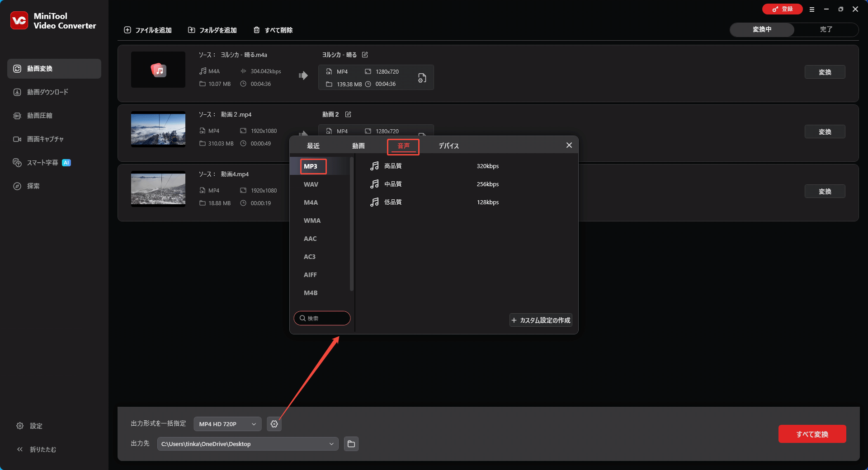Click すべて変換 to convert all files
Screen dimensions: 868x470
tap(812, 434)
